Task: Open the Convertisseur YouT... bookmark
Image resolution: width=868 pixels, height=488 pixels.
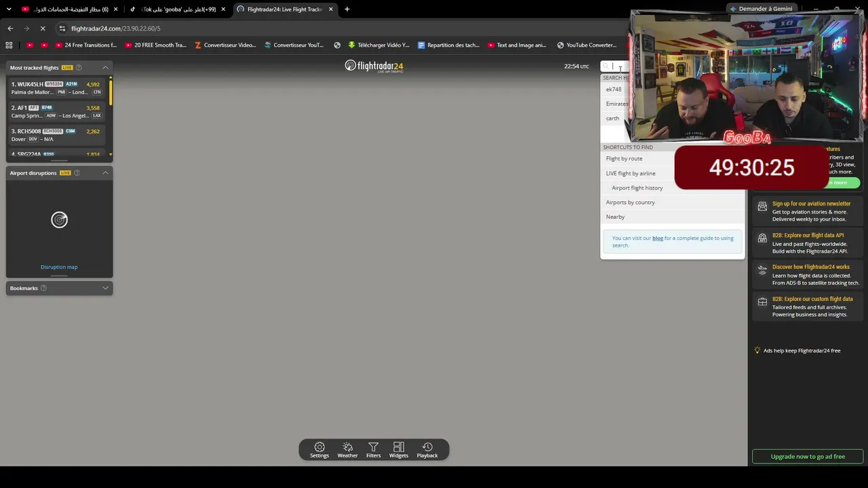Action: tap(294, 45)
